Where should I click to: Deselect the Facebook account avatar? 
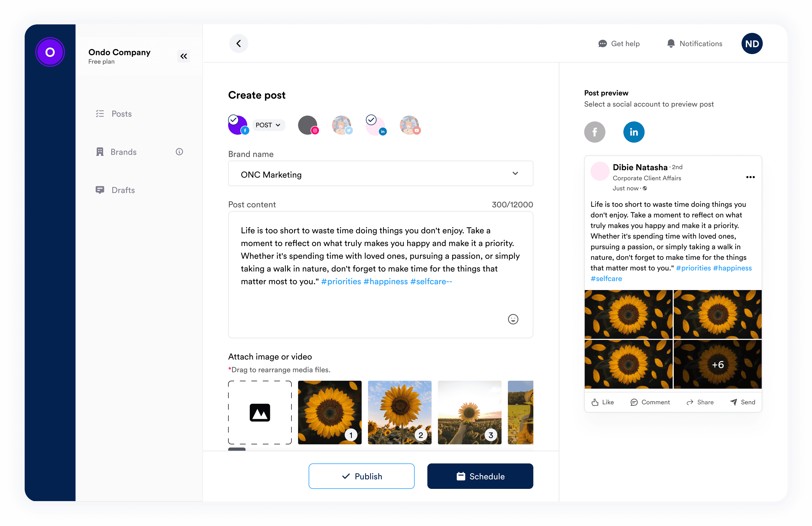pyautogui.click(x=238, y=125)
